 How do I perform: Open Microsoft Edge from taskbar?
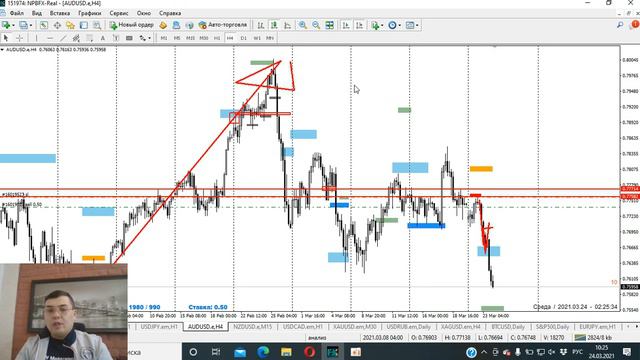(x=263, y=351)
